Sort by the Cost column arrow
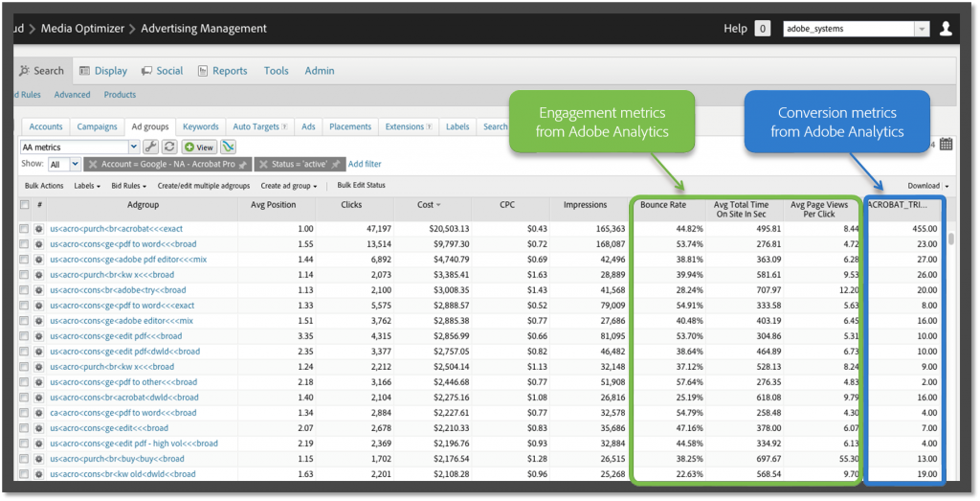Image resolution: width=980 pixels, height=501 pixels. coord(438,205)
